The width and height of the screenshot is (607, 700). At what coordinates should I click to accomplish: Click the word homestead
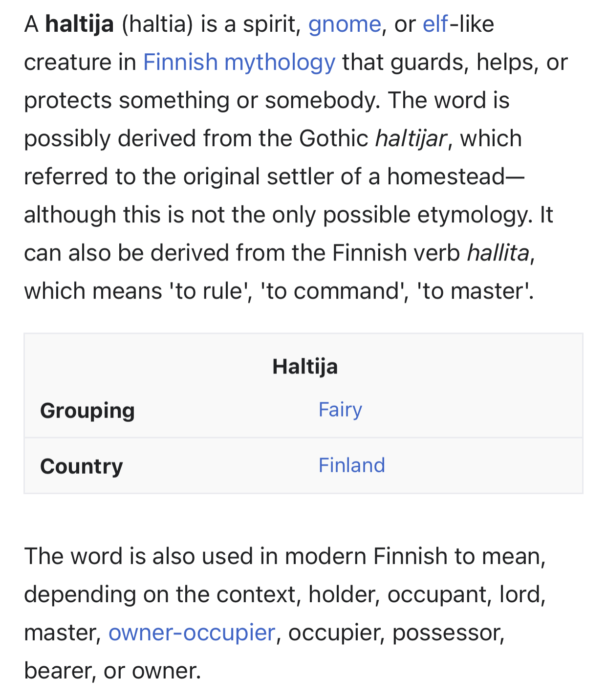coord(446,176)
